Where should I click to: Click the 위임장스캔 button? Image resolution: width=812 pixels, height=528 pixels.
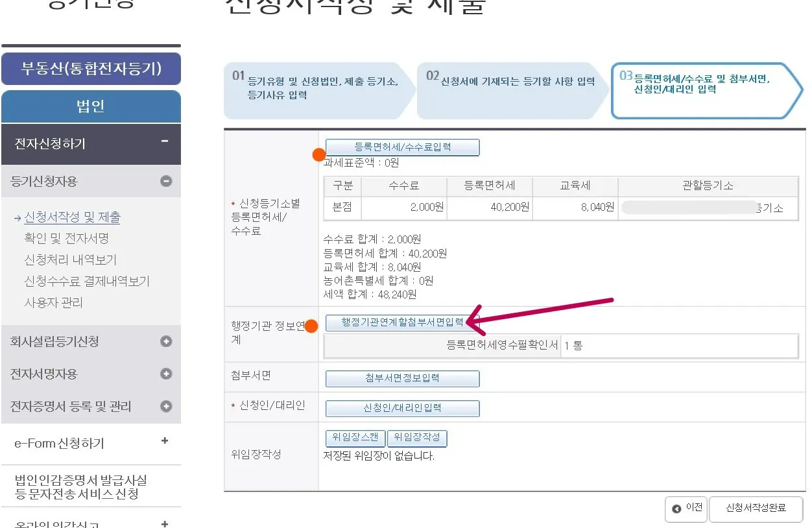[x=354, y=437]
